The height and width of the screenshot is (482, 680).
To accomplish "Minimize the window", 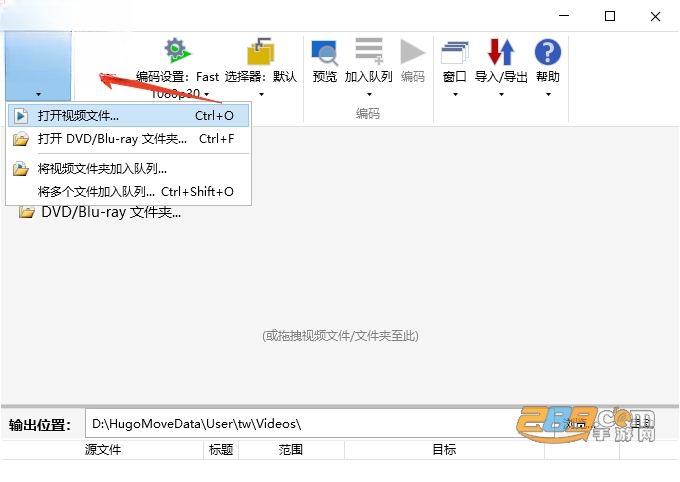I will pos(564,16).
